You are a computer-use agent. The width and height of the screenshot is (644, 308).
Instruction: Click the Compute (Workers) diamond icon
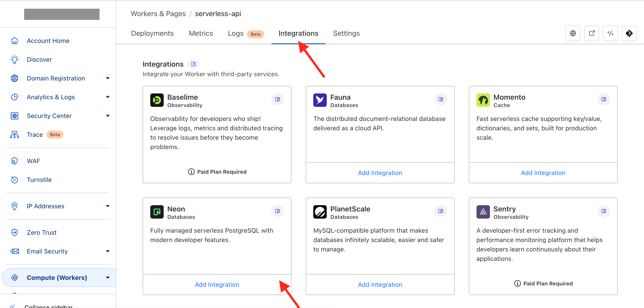[15, 277]
